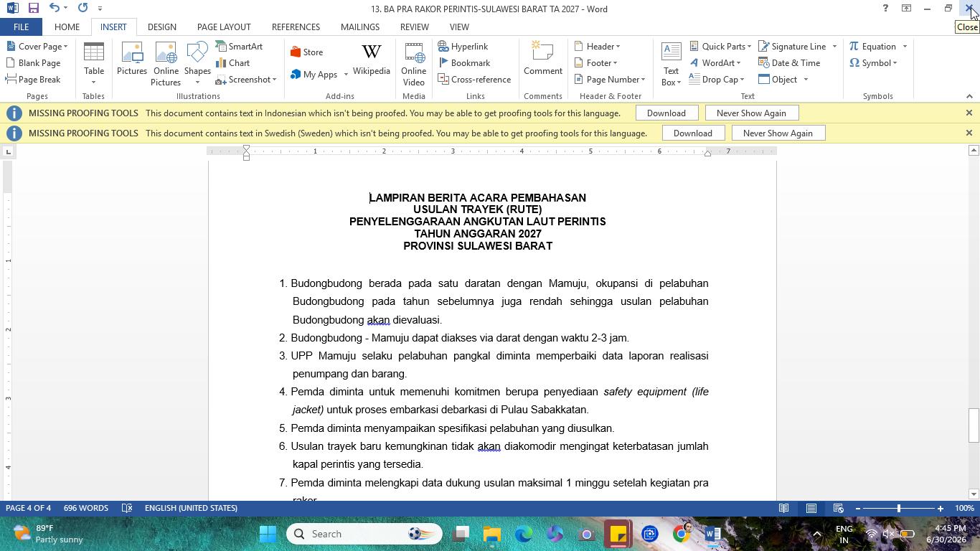
Task: Insert an Object
Action: point(778,79)
